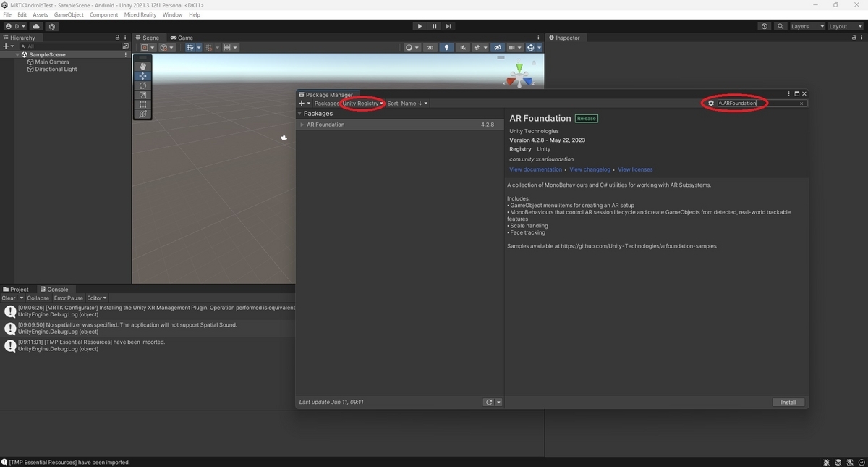Select the MRTK Configurator log entry
The height and width of the screenshot is (467, 868).
point(148,311)
